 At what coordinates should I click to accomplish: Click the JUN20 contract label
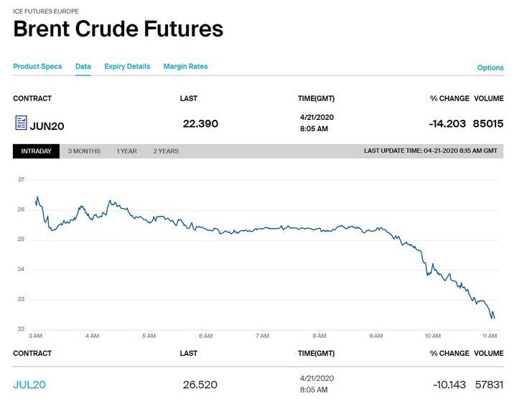(47, 126)
